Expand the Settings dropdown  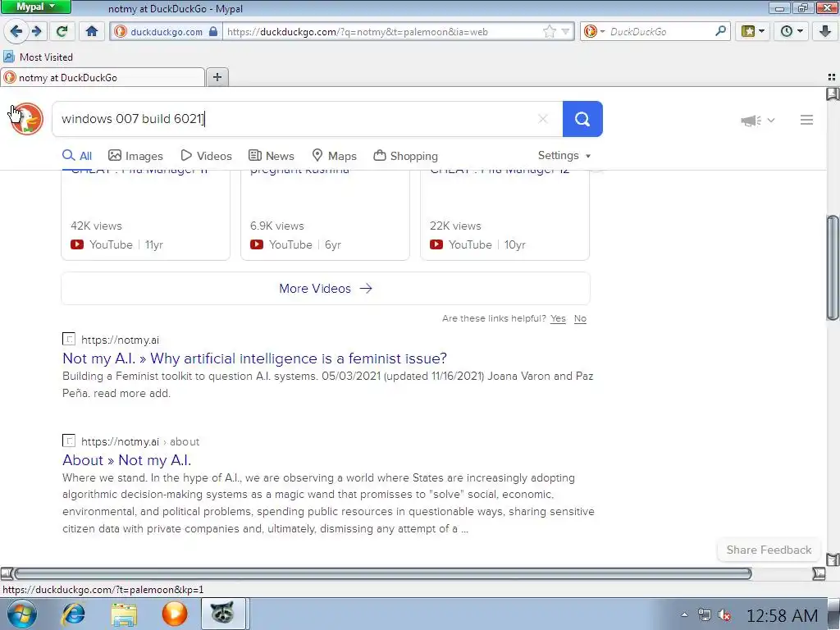pos(564,155)
